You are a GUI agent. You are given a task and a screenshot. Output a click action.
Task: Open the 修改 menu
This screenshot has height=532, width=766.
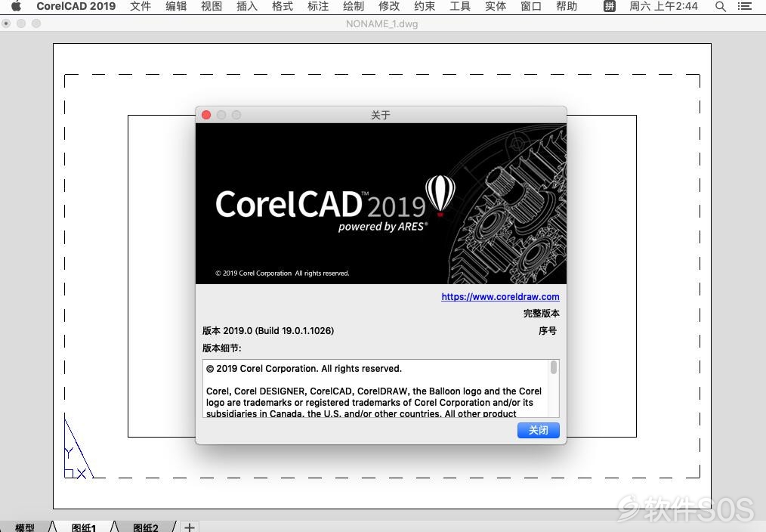click(389, 6)
